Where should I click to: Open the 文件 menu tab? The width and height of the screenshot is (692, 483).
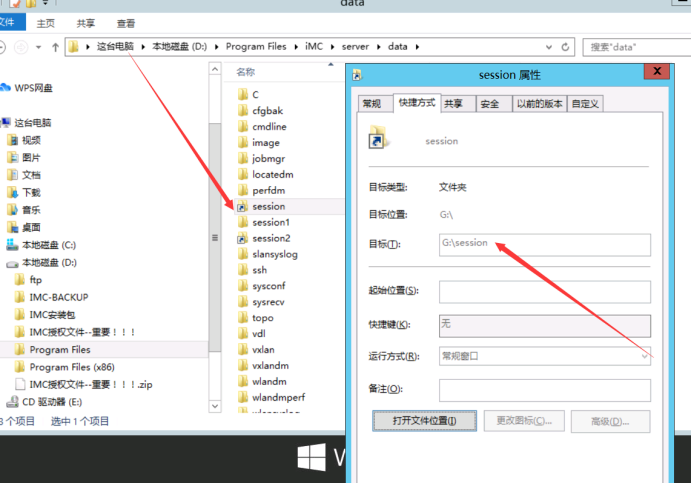[x=10, y=22]
